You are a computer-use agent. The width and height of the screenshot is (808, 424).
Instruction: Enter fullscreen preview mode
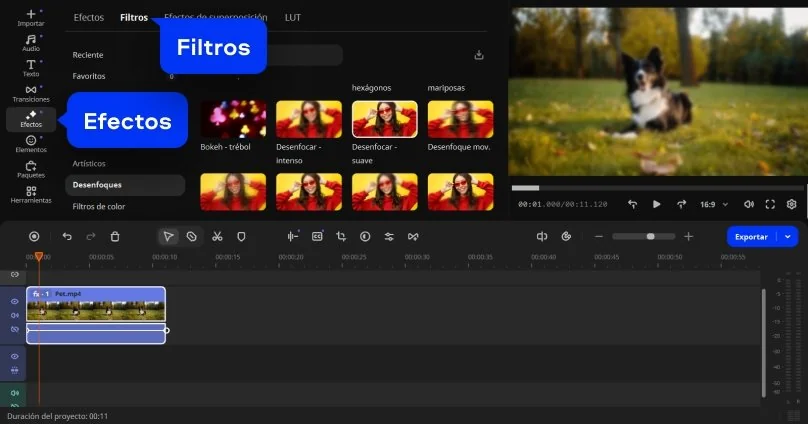(x=770, y=204)
